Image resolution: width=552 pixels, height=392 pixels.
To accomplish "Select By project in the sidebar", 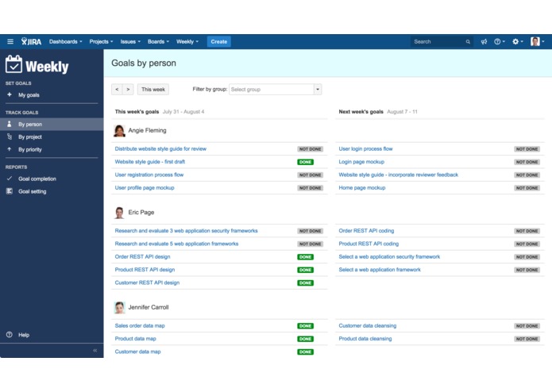I will pos(30,136).
